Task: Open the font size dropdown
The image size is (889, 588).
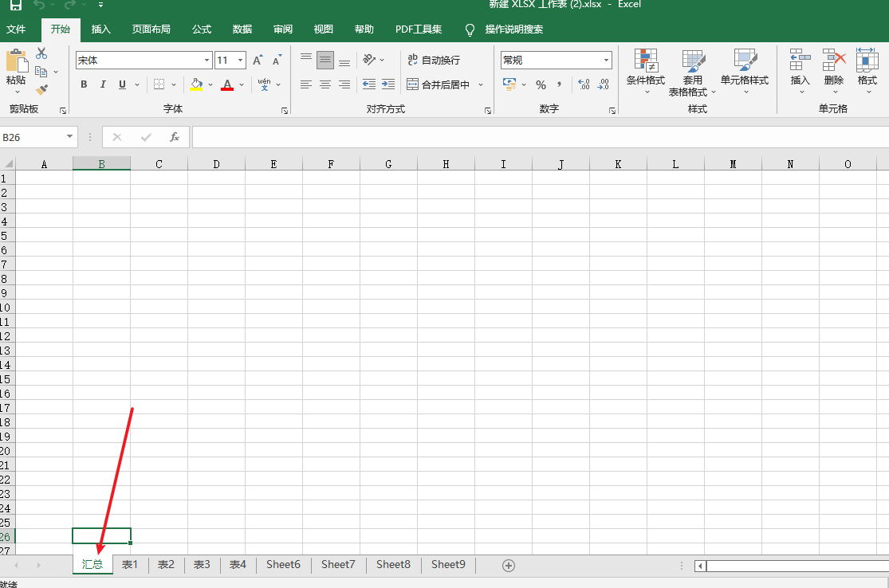Action: (x=240, y=60)
